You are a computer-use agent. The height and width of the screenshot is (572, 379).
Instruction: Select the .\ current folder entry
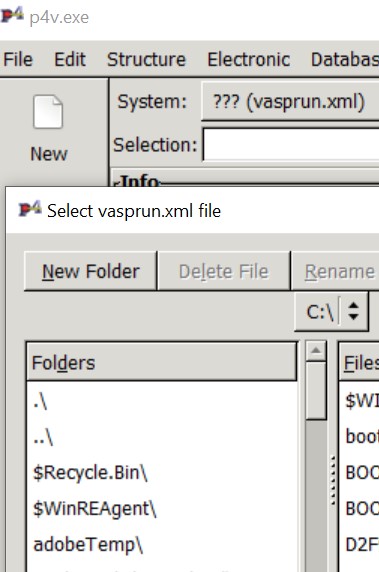click(x=162, y=402)
